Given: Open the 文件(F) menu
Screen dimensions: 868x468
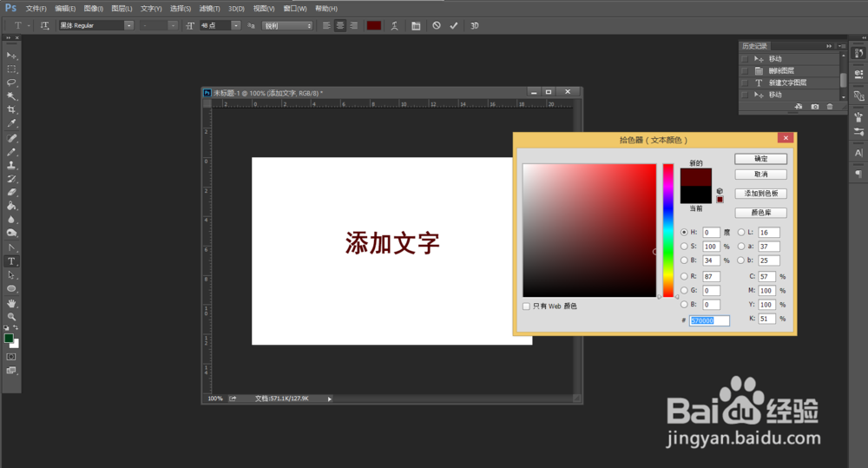Looking at the screenshot, I should click(36, 9).
